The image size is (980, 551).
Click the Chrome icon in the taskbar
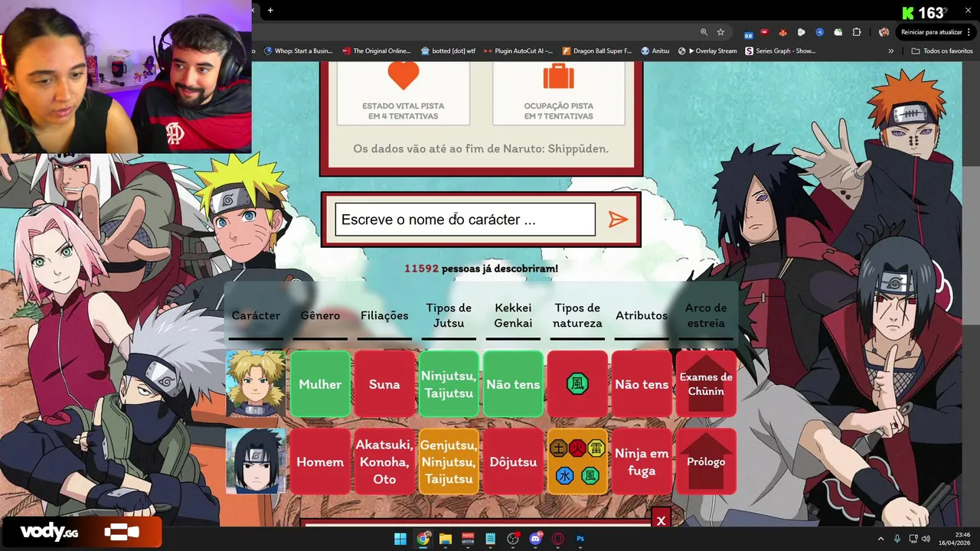(423, 539)
